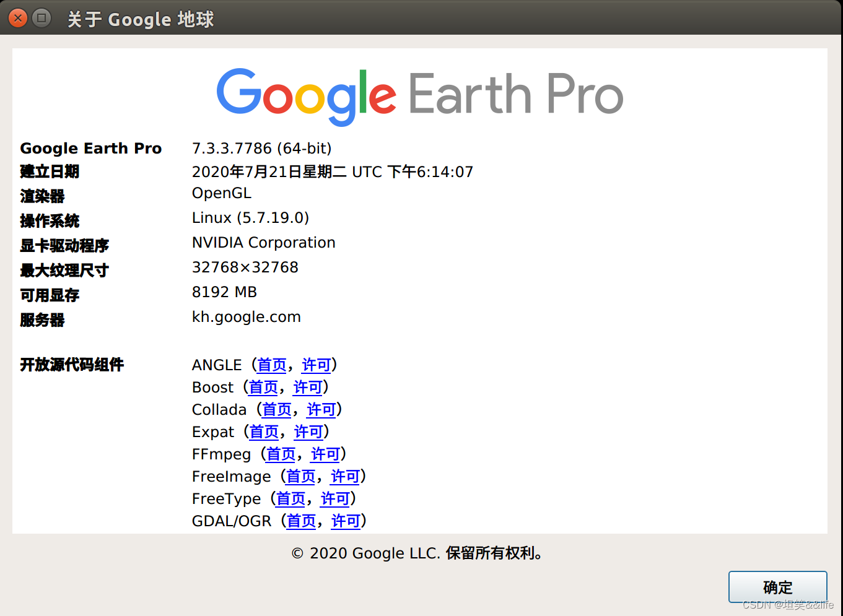Open the ANGLE 首页 link
Image resolution: width=843 pixels, height=616 pixels.
tap(272, 365)
